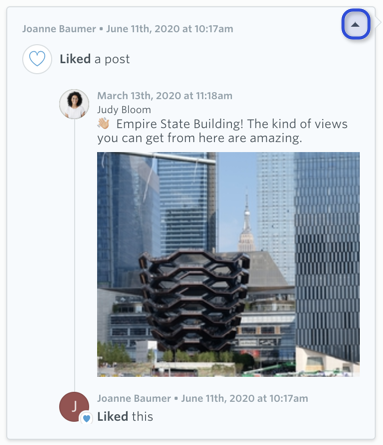The image size is (383, 445).
Task: Click the green trees at photo bottom left
Action: point(114,353)
